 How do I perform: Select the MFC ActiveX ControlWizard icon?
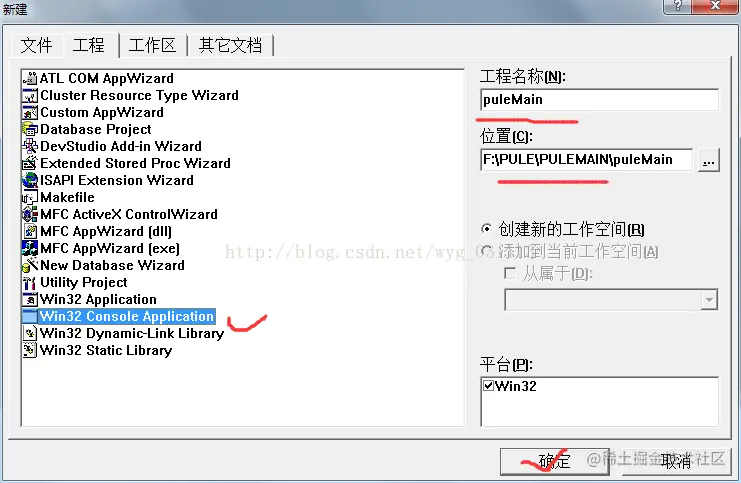click(30, 214)
